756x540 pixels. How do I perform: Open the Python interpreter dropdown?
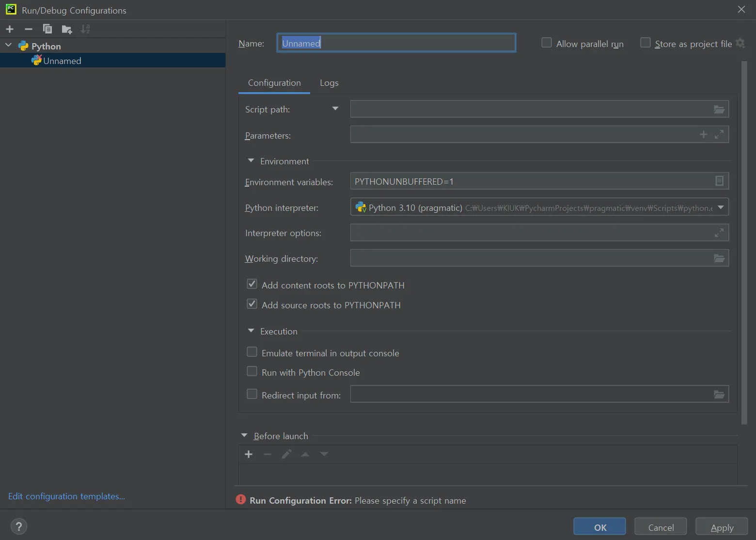click(721, 207)
